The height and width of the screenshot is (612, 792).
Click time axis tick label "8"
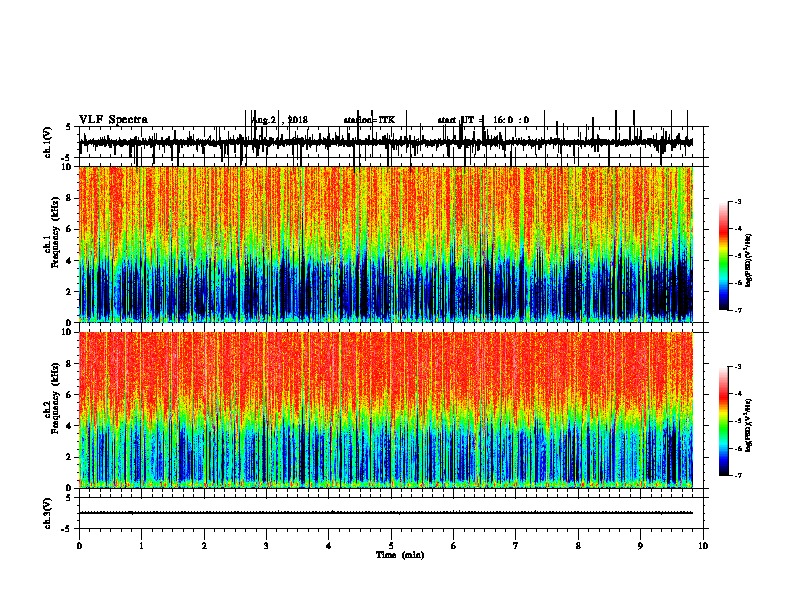tap(578, 546)
